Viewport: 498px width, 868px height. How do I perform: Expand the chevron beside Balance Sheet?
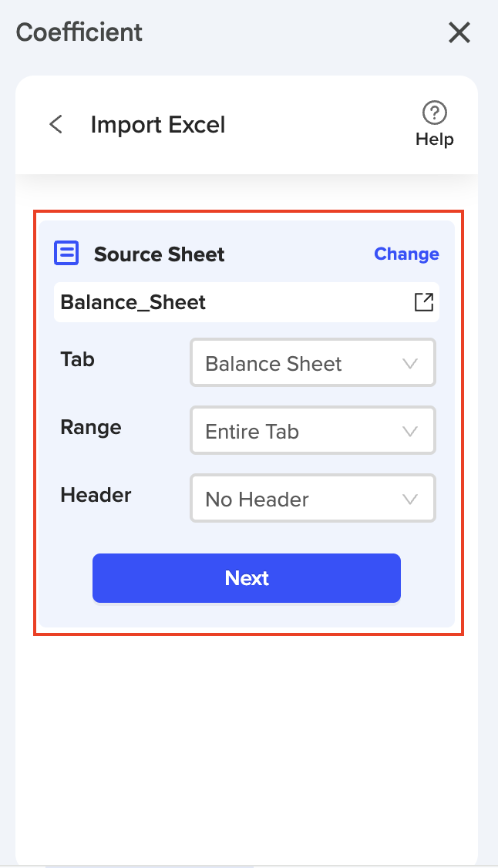point(410,364)
